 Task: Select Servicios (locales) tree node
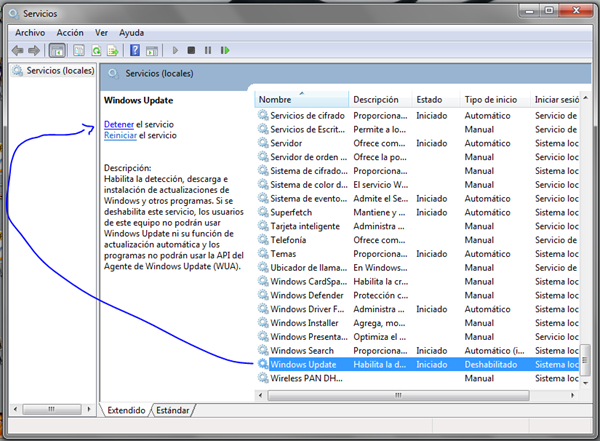click(x=58, y=71)
